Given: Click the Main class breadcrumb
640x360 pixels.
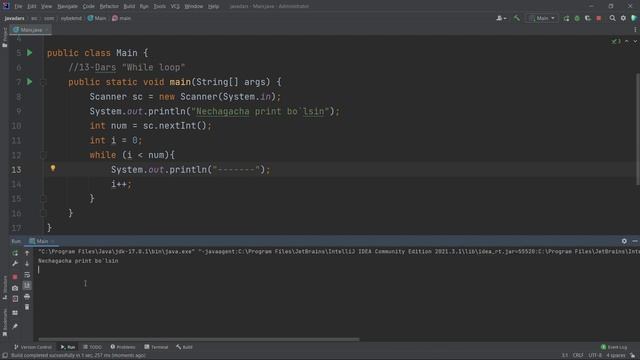Looking at the screenshot, I should coord(97,18).
